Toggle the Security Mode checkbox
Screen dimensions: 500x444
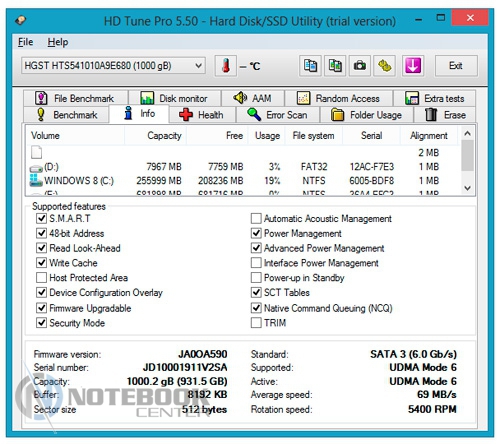[41, 323]
